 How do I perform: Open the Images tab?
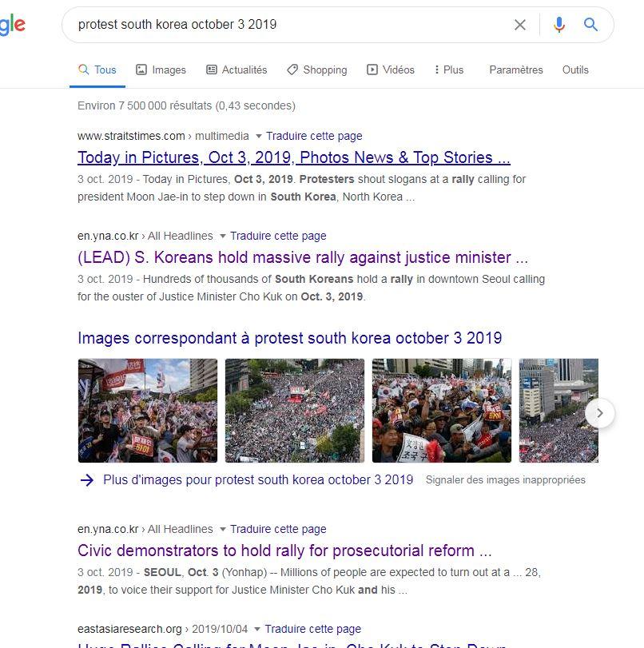pyautogui.click(x=161, y=70)
